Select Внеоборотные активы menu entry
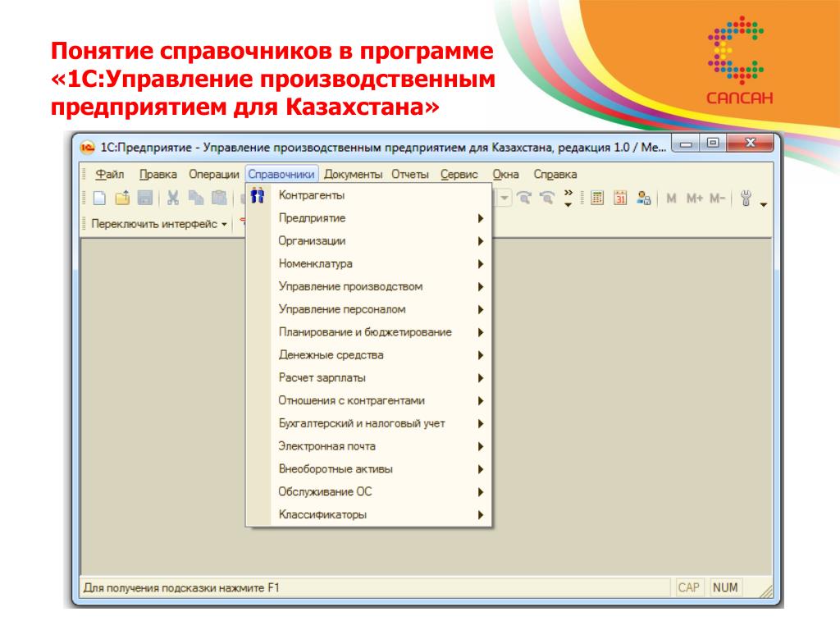The width and height of the screenshot is (840, 630). pos(368,469)
